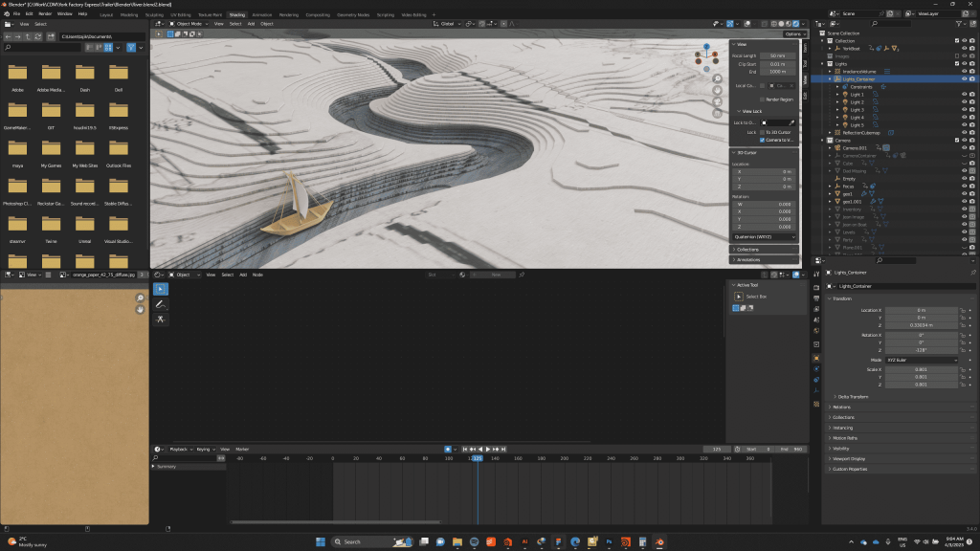Screen dimensions: 980x551
Task: Open the Render properties tab icon
Action: pyautogui.click(x=816, y=288)
